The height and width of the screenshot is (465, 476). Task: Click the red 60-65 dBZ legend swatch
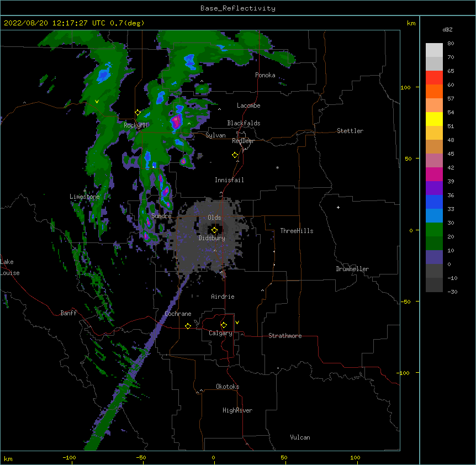434,77
